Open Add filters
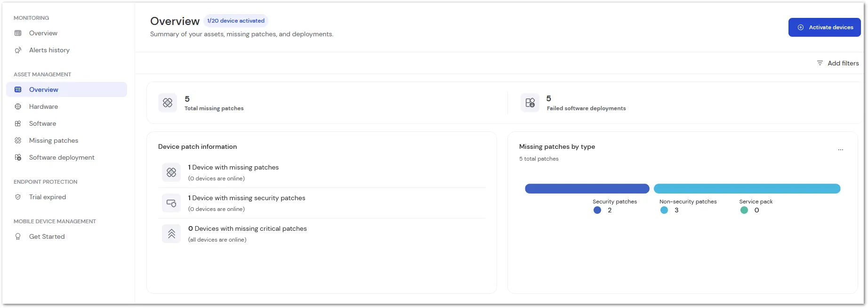This screenshot has height=308, width=868. click(x=838, y=63)
